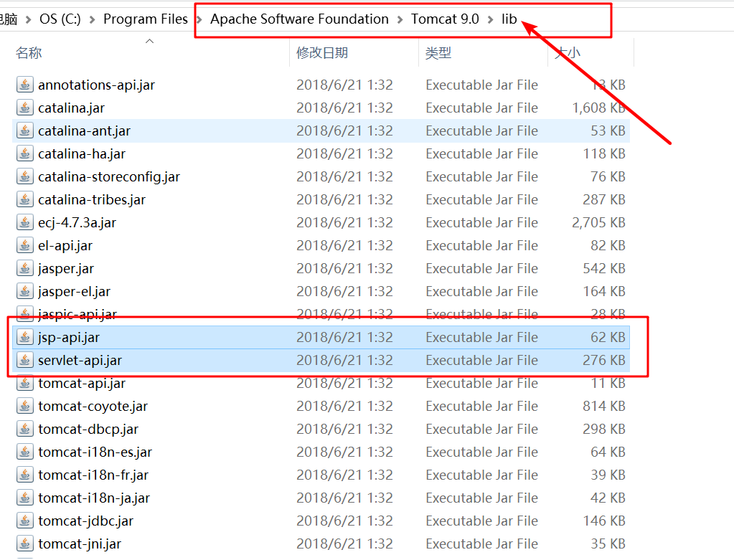
Task: Expand the chevron after Program Files
Action: (199, 19)
